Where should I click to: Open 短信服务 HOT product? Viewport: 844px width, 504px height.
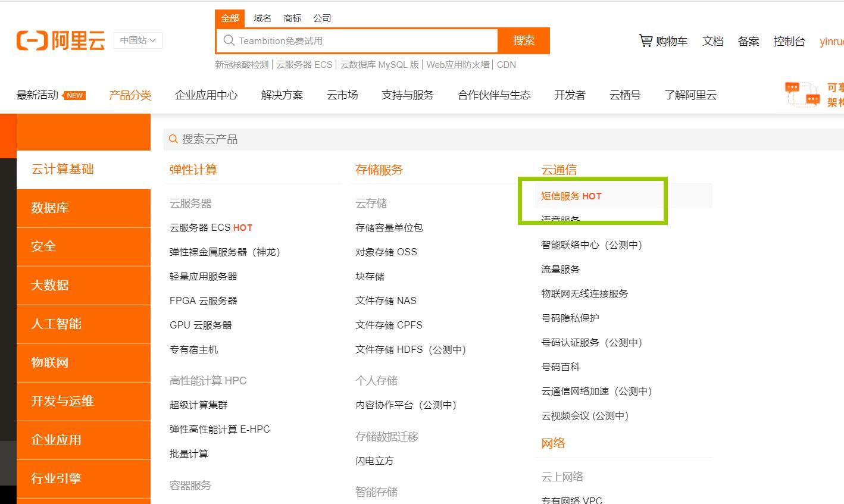click(571, 196)
